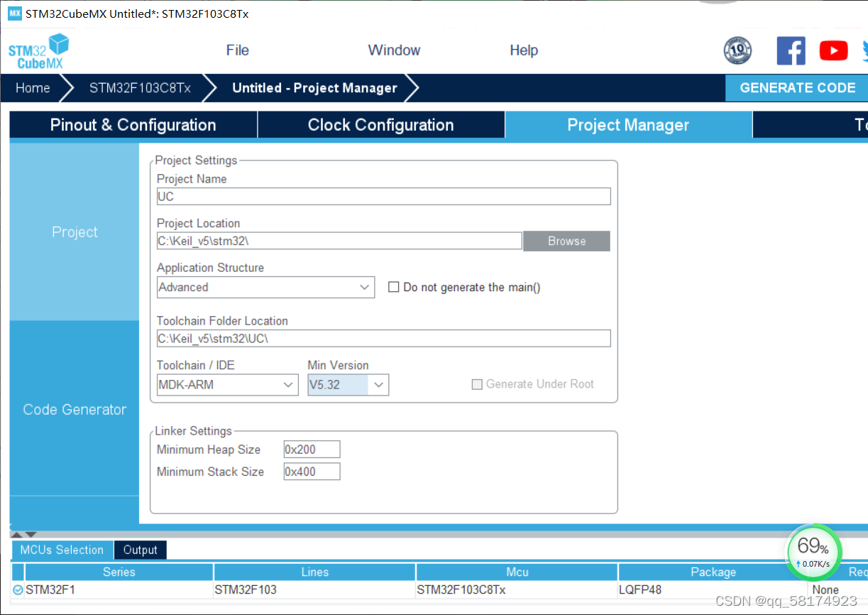This screenshot has height=615, width=868.
Task: Switch to Clock Configuration tab
Action: click(x=381, y=125)
